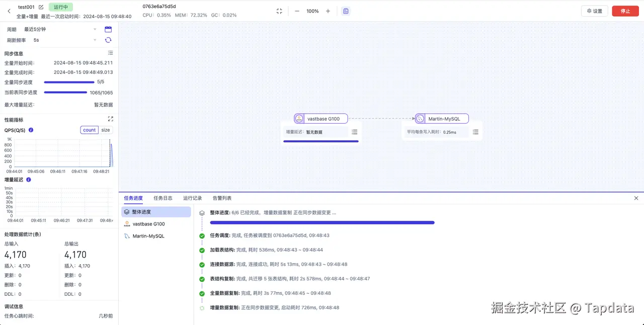Click the 加载表结构 completed check icon
The image size is (644, 325).
tap(202, 250)
